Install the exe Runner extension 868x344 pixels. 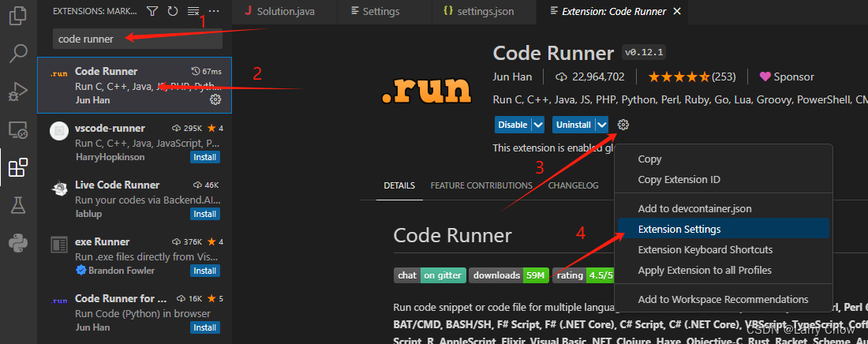coord(205,271)
